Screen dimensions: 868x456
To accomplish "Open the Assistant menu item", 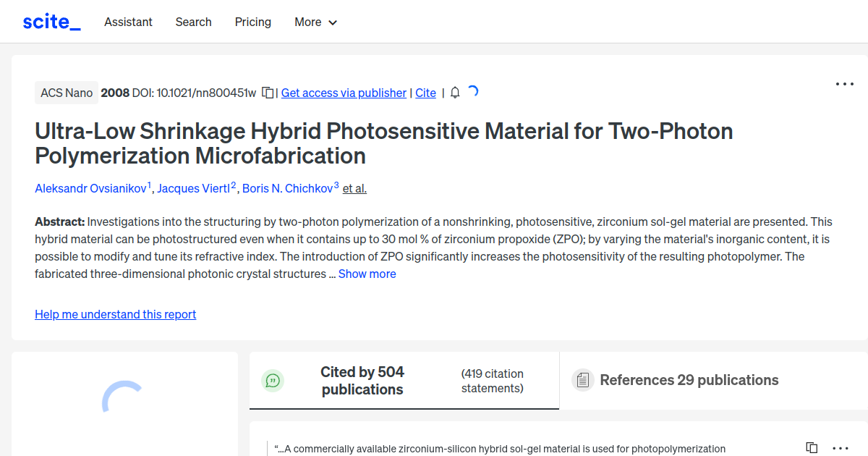I will (x=128, y=22).
